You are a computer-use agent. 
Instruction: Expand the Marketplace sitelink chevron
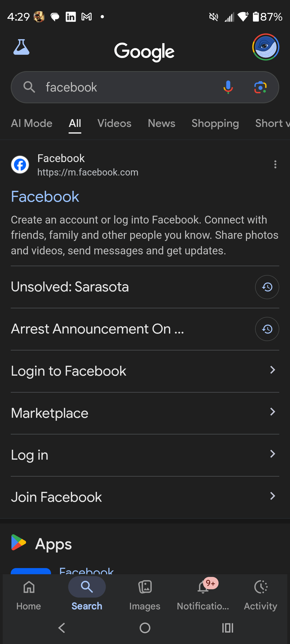click(x=272, y=412)
